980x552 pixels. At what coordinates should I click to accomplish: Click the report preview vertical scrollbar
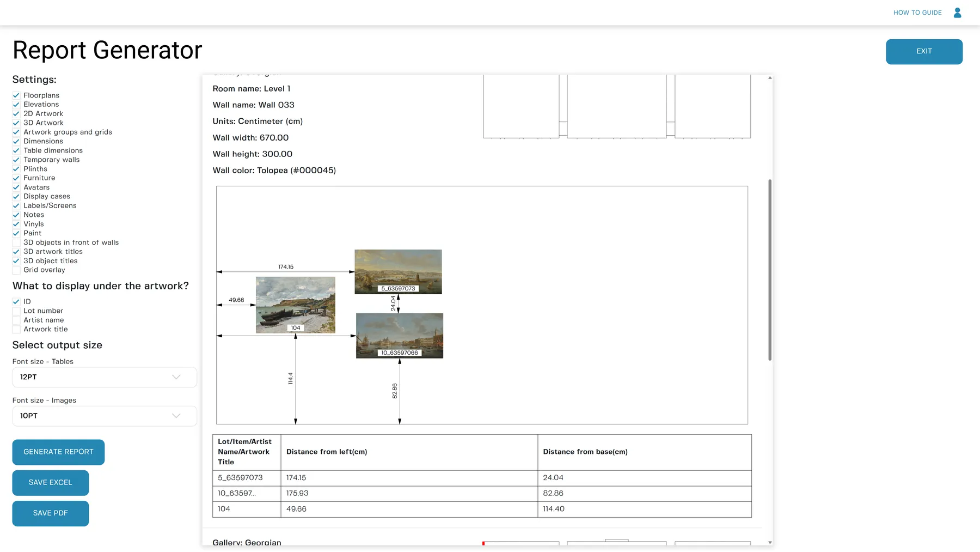pyautogui.click(x=770, y=270)
